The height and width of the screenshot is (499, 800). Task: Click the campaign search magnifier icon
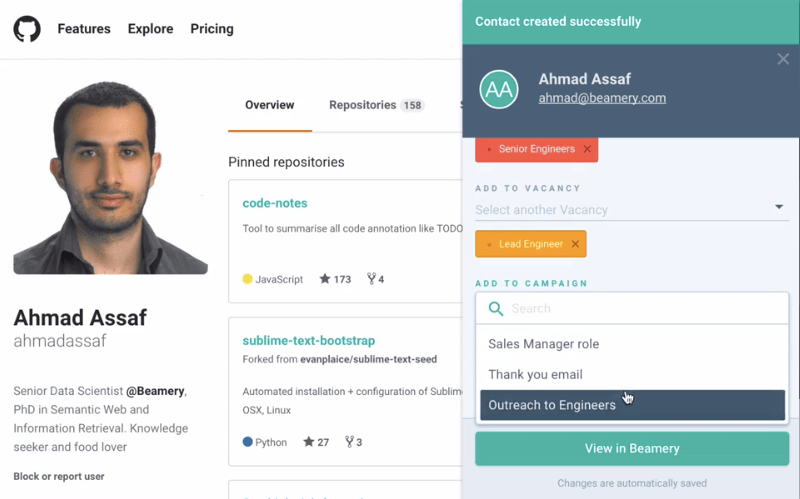coord(495,309)
